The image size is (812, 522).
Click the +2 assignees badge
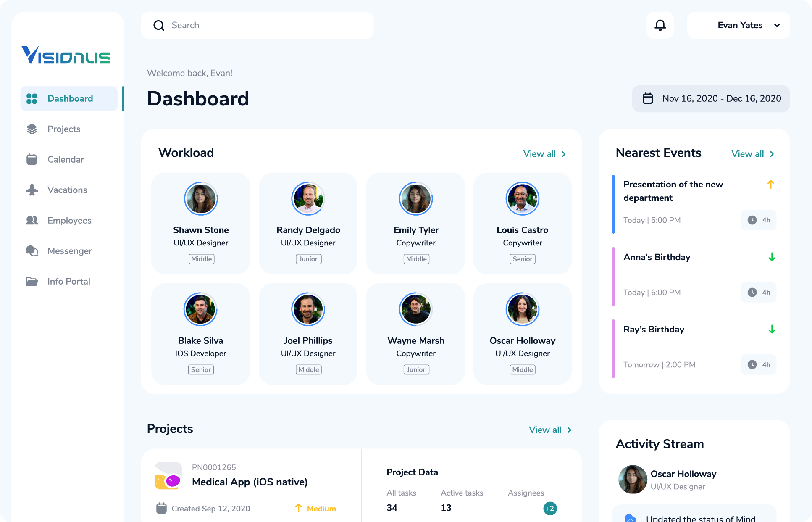pos(550,509)
